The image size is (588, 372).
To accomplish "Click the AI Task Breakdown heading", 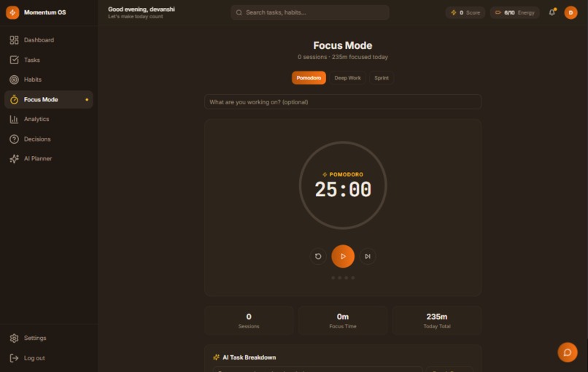I will [x=249, y=357].
